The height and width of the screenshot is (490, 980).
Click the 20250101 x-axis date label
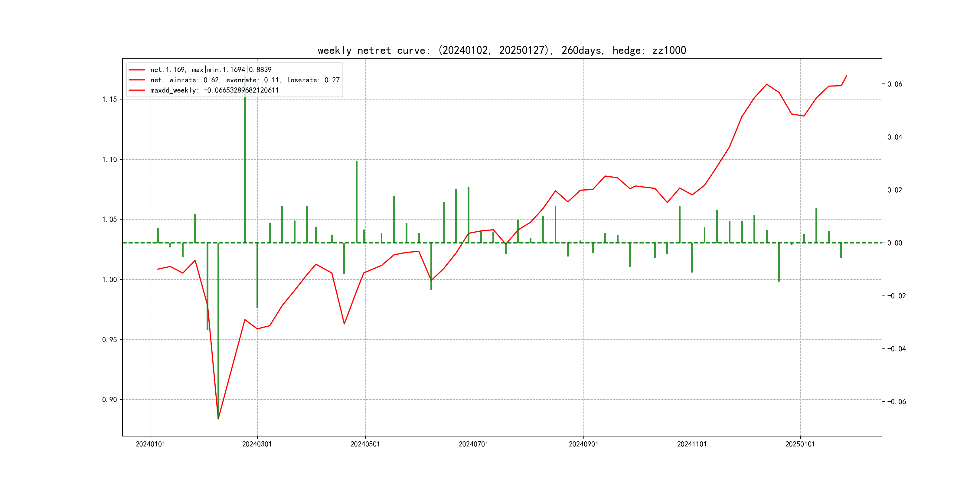click(x=800, y=444)
